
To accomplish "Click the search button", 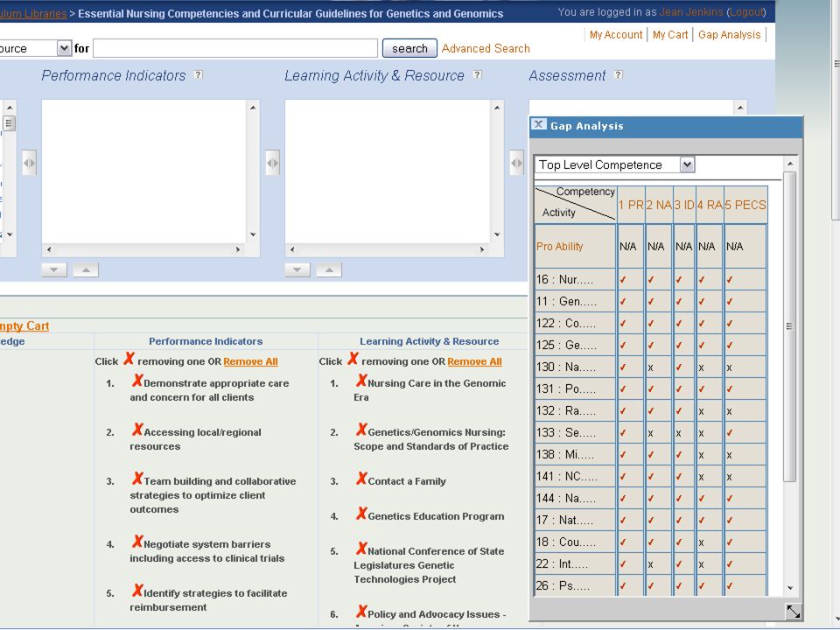I will point(409,48).
